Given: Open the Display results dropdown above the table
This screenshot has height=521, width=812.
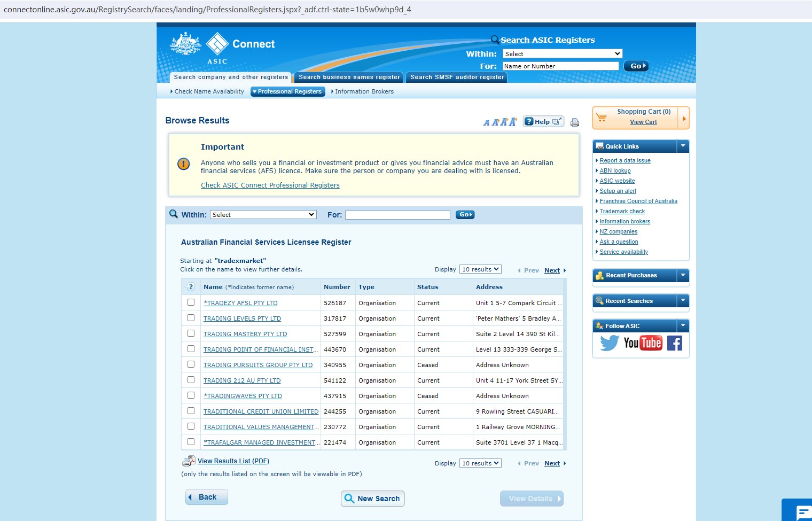Looking at the screenshot, I should coord(480,269).
